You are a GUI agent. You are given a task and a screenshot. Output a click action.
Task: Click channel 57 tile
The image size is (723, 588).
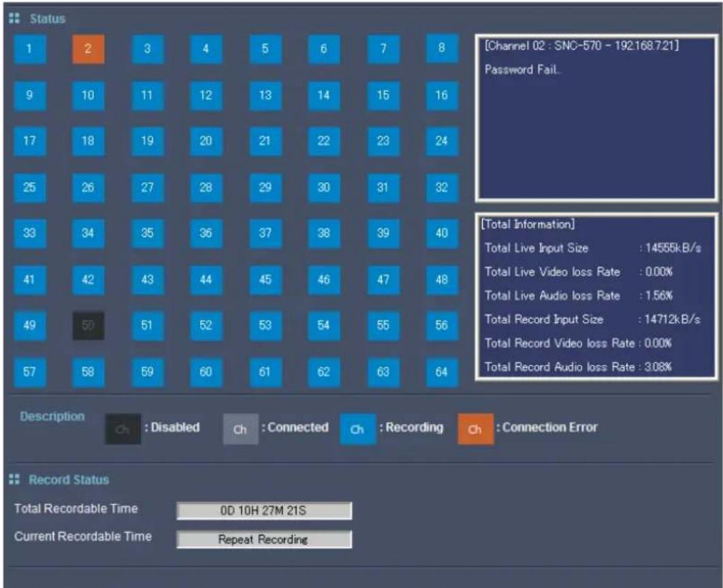[x=29, y=372]
